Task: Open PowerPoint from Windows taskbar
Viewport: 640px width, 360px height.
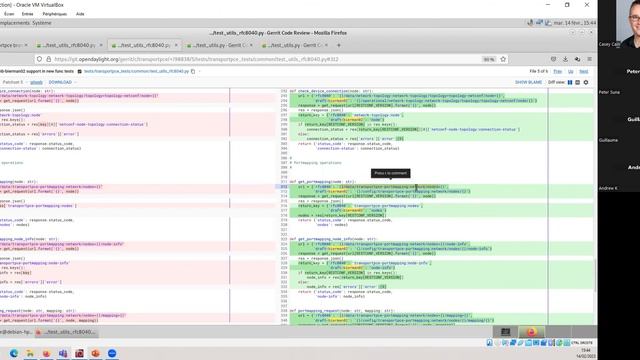Action: click(x=95, y=353)
